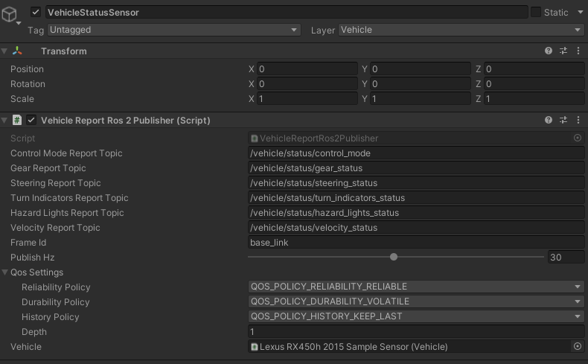Screen dimensions: 588x364
Task: Toggle the VehicleStatusSensor active checkbox
Action: pyautogui.click(x=36, y=13)
